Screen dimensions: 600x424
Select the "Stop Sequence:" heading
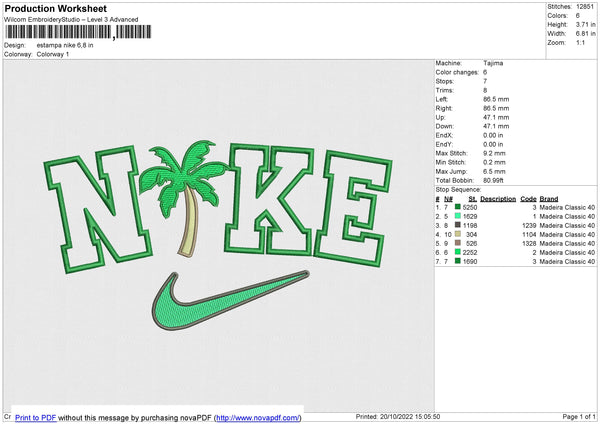point(458,189)
